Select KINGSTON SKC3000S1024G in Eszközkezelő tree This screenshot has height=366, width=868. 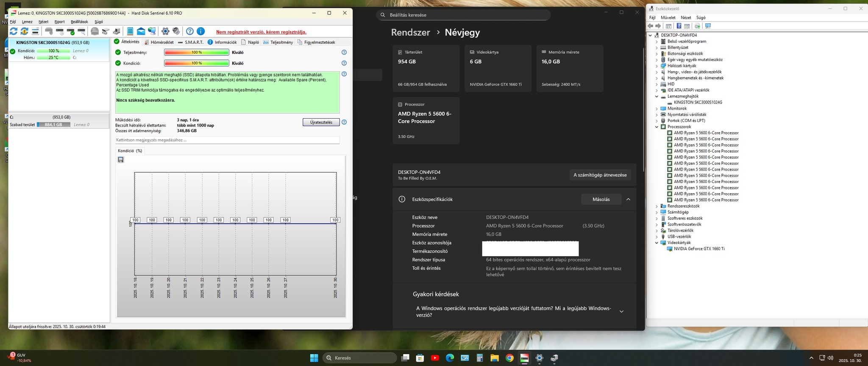tap(698, 103)
